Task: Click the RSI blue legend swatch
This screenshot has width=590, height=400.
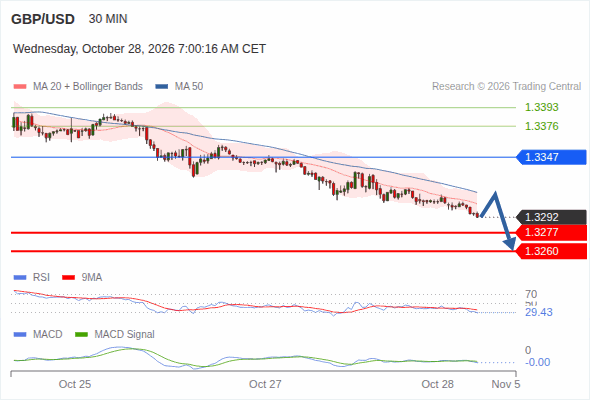Action: [20, 278]
